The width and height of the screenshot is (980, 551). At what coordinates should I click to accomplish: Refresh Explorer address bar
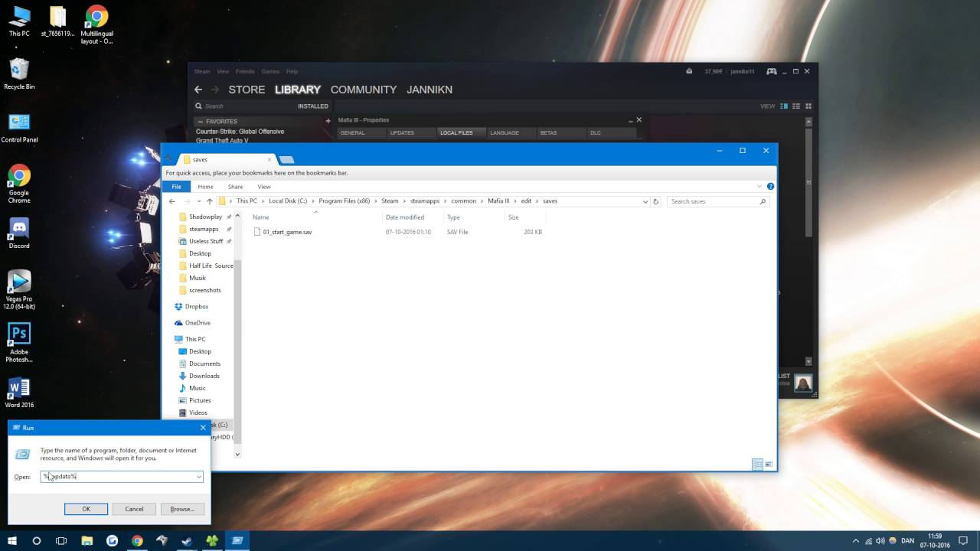click(x=655, y=201)
